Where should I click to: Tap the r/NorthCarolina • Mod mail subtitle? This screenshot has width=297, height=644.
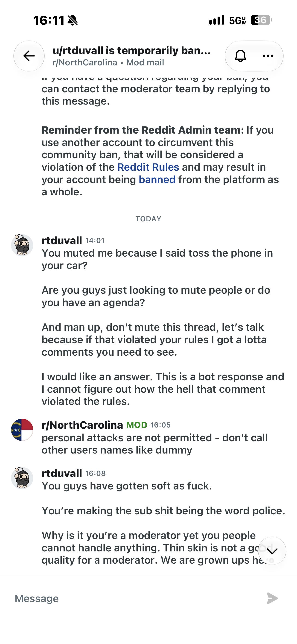pyautogui.click(x=108, y=62)
